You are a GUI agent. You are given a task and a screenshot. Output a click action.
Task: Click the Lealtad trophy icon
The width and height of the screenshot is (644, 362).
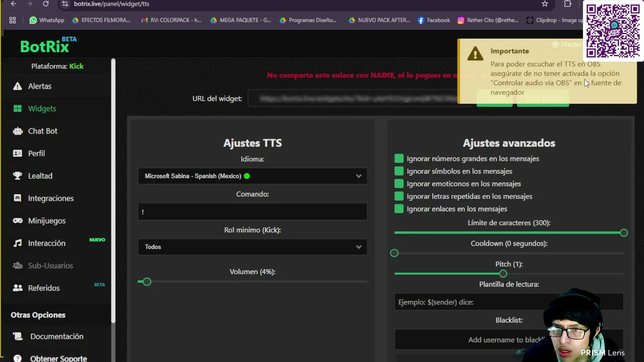click(x=18, y=176)
